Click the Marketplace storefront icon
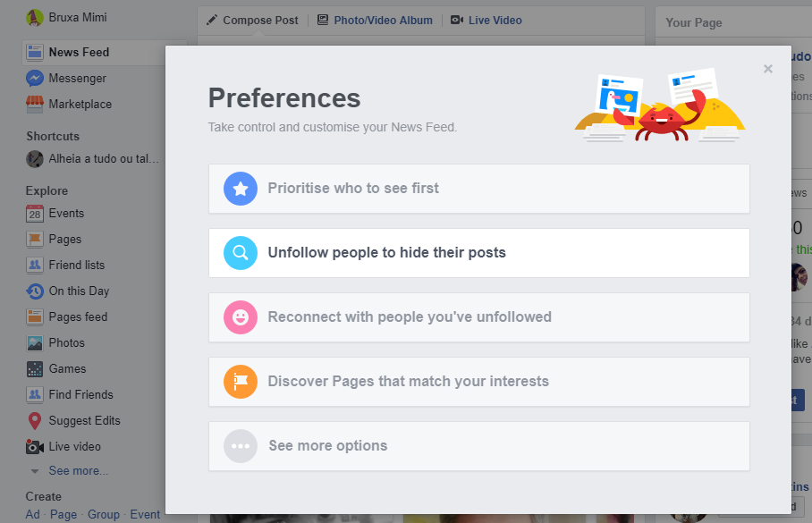Screen dimensions: 812x523 pos(35,105)
